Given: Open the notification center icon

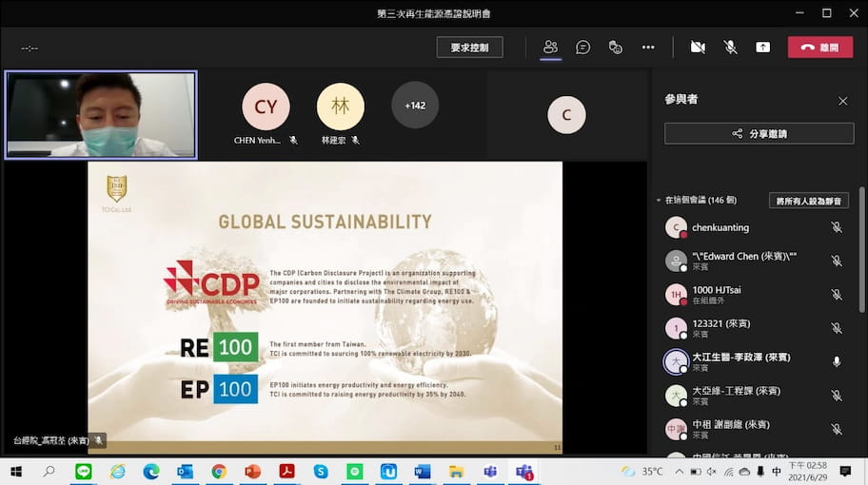Looking at the screenshot, I should (845, 472).
